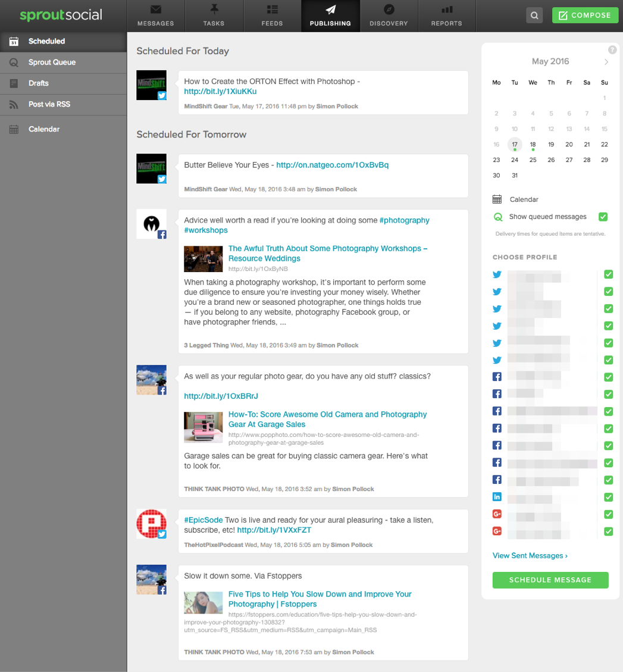Viewport: 623px width, 672px height.
Task: Open the Feeds tab
Action: click(x=272, y=16)
